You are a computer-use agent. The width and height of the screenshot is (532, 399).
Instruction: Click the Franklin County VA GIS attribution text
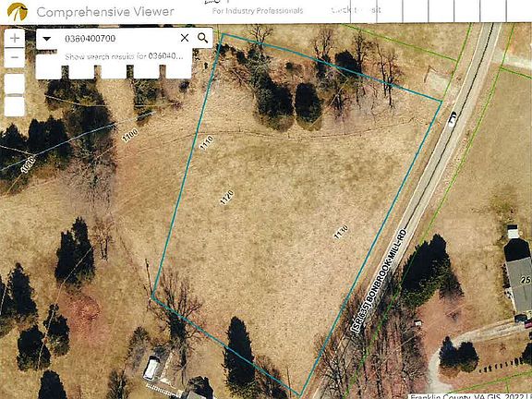click(x=470, y=396)
